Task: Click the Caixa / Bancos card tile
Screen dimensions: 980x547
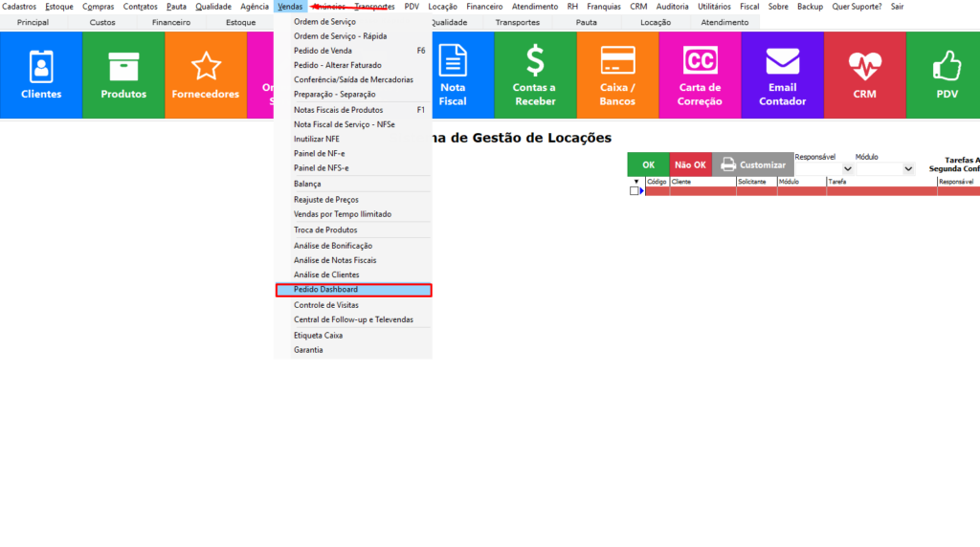Action: [x=617, y=75]
